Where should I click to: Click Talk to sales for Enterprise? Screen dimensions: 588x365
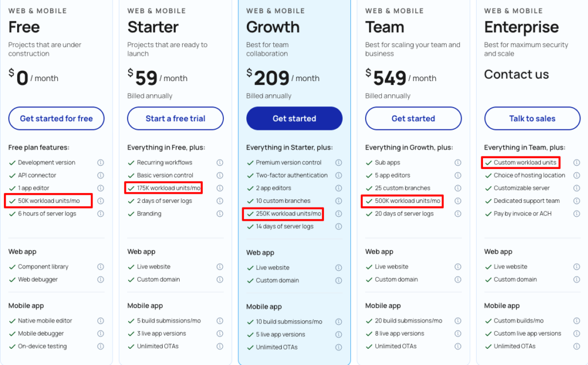[x=532, y=118]
